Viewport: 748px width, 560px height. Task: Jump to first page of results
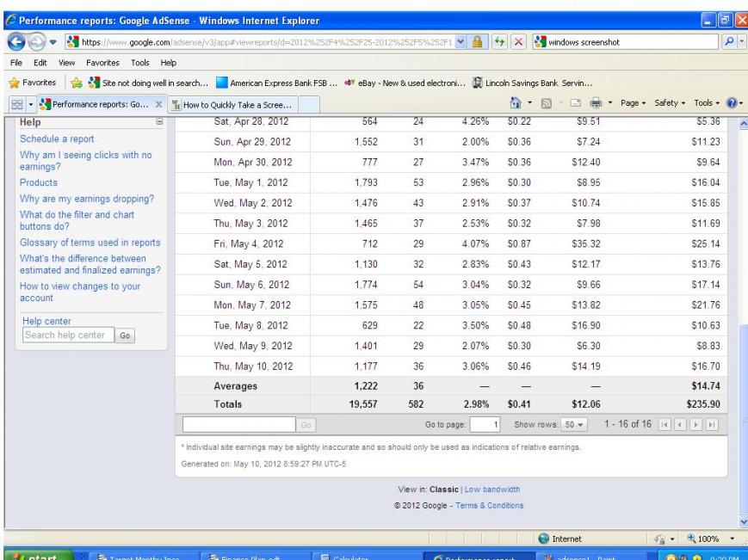point(665,424)
